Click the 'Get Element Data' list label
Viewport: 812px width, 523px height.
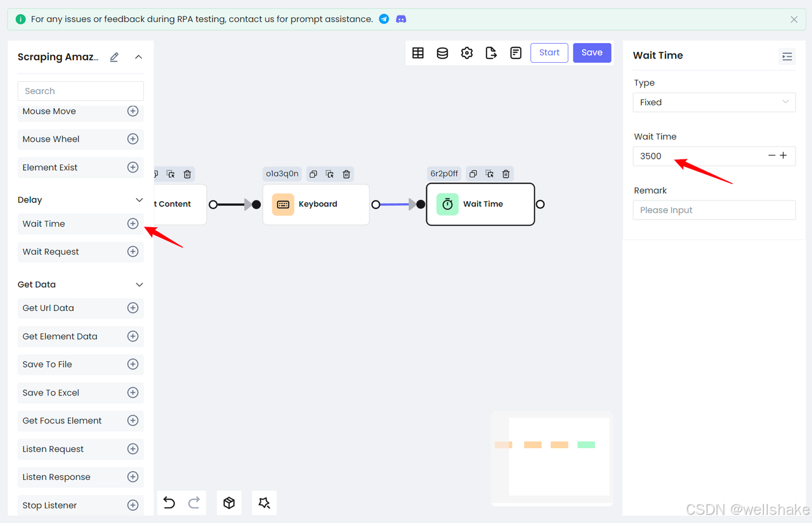[x=60, y=336]
